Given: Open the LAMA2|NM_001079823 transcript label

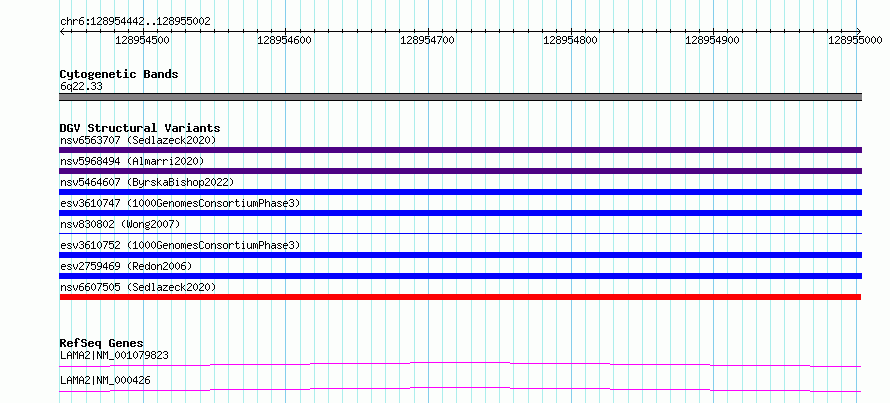Looking at the screenshot, I should tap(114, 356).
